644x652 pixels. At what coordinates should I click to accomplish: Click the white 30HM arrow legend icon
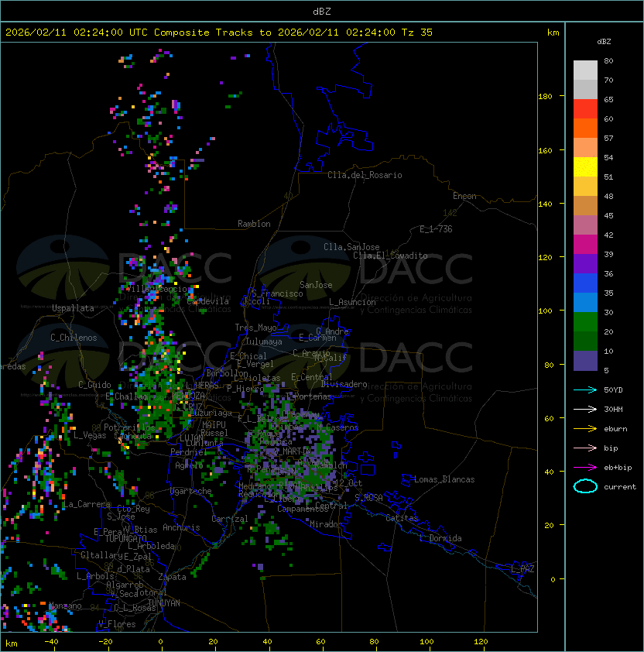(585, 409)
